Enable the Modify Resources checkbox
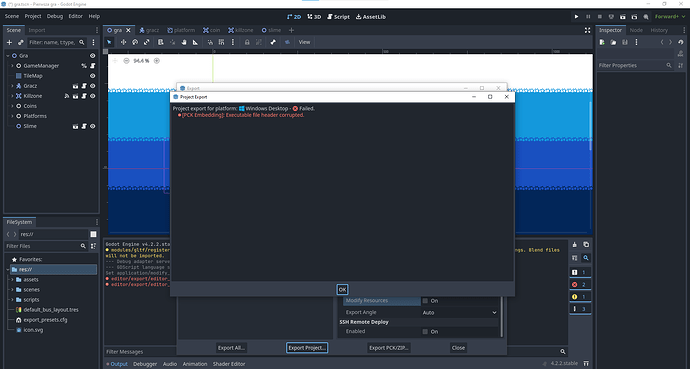The height and width of the screenshot is (369, 690). point(425,301)
